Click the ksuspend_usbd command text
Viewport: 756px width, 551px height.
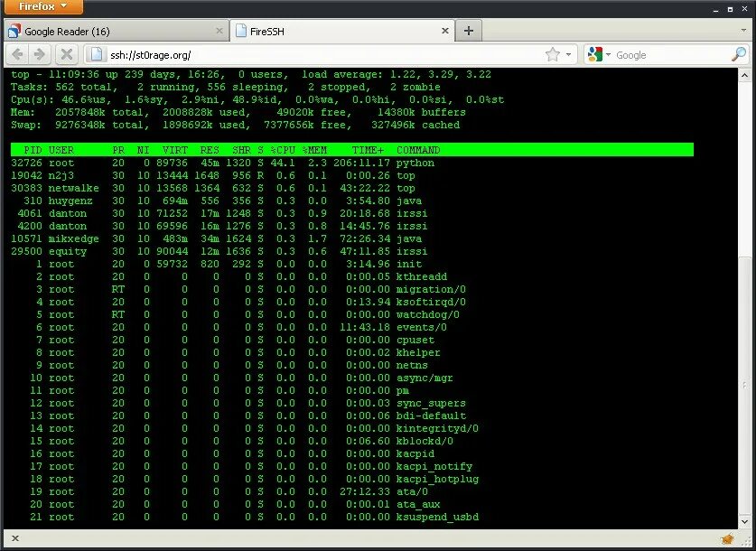click(437, 517)
